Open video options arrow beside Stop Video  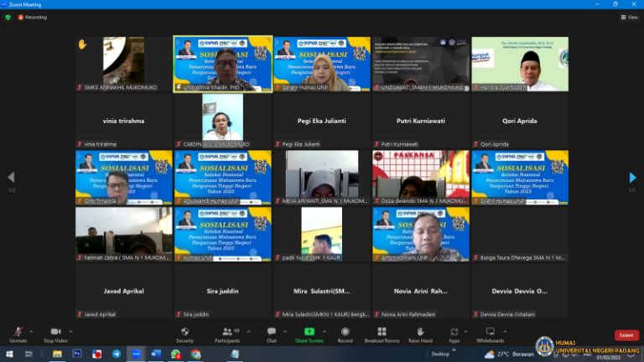(70, 332)
